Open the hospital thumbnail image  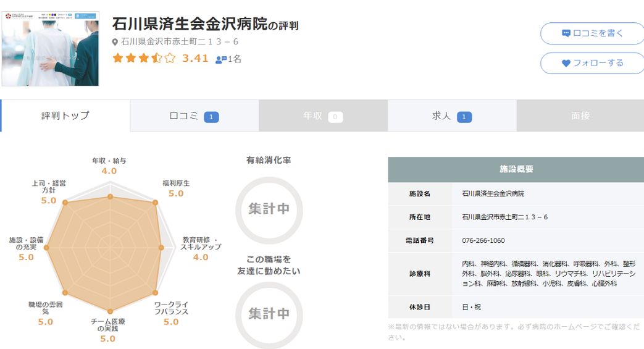point(50,49)
